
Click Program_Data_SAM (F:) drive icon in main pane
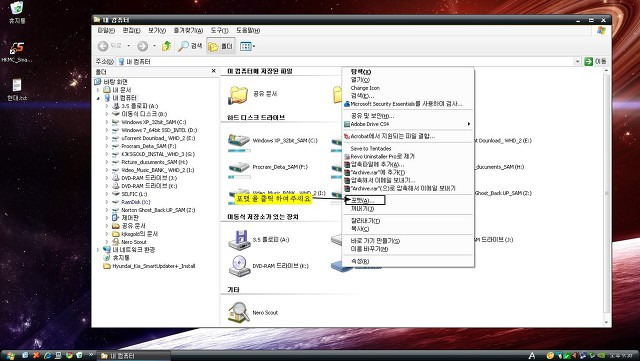pyautogui.click(x=239, y=168)
